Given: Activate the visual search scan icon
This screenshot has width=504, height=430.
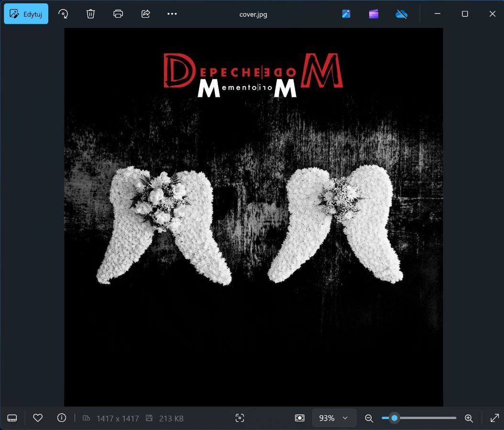Looking at the screenshot, I should point(240,418).
